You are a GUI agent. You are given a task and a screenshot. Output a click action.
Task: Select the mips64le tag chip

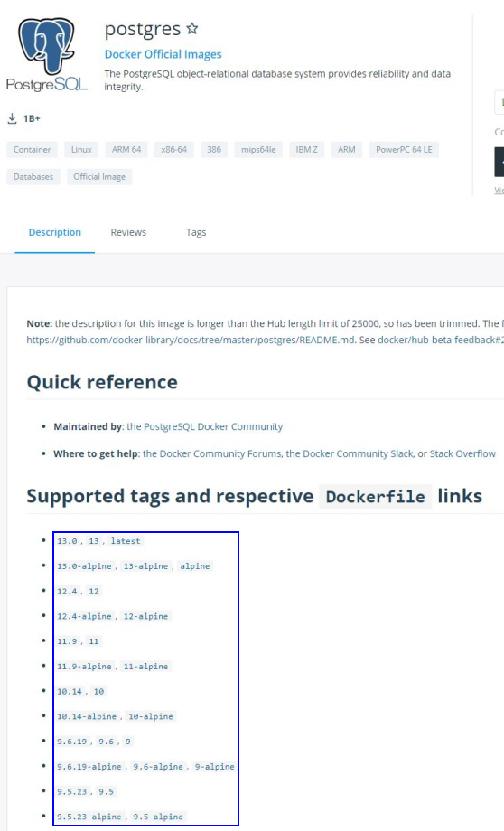(x=258, y=149)
